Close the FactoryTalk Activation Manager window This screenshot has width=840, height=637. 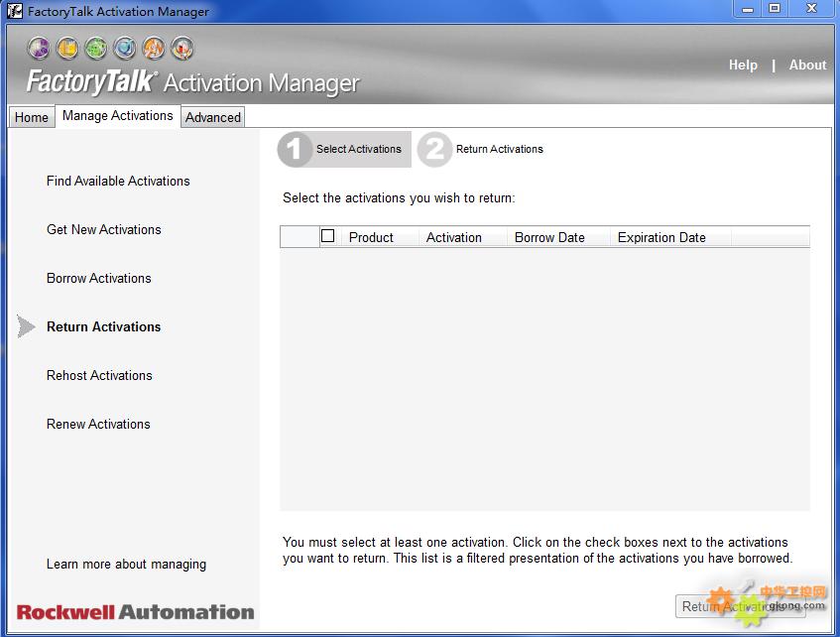tap(811, 9)
